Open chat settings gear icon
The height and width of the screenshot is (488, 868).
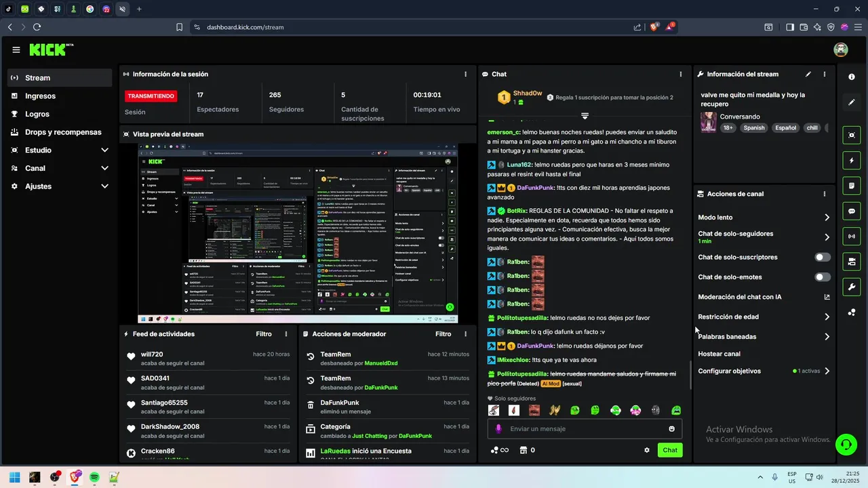(647, 450)
